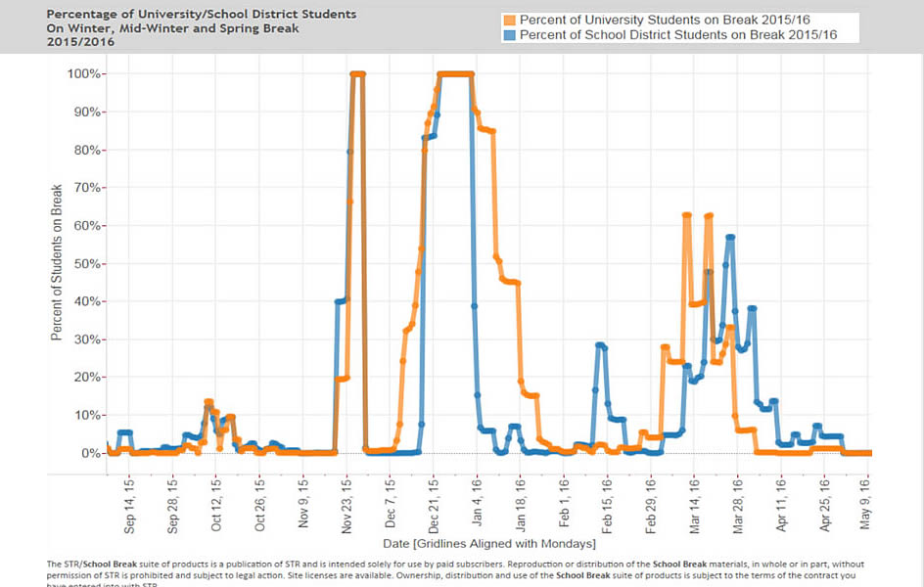Click the 0% y-axis label
The width and height of the screenshot is (924, 587).
pyautogui.click(x=90, y=453)
